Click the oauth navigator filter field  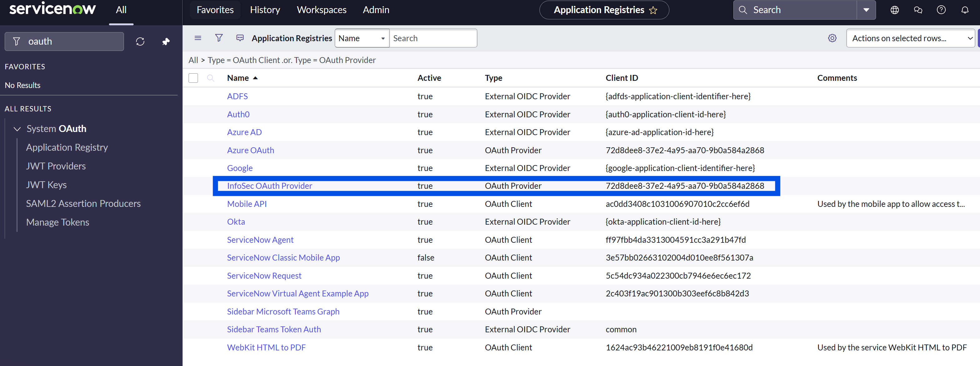coord(64,41)
